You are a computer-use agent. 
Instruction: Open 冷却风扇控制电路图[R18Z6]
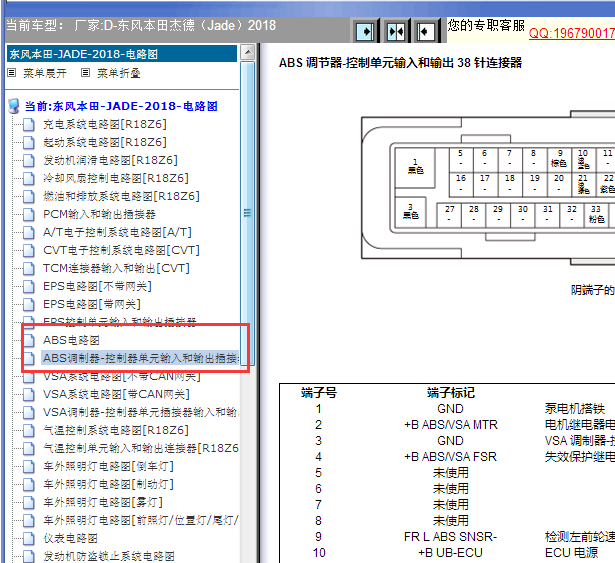click(x=116, y=179)
